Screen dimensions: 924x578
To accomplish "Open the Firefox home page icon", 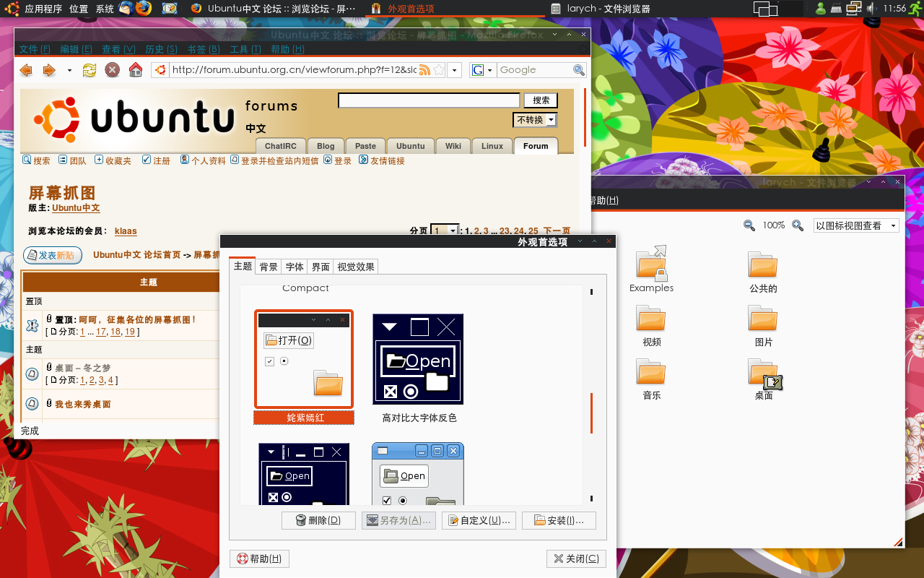I will tap(135, 70).
